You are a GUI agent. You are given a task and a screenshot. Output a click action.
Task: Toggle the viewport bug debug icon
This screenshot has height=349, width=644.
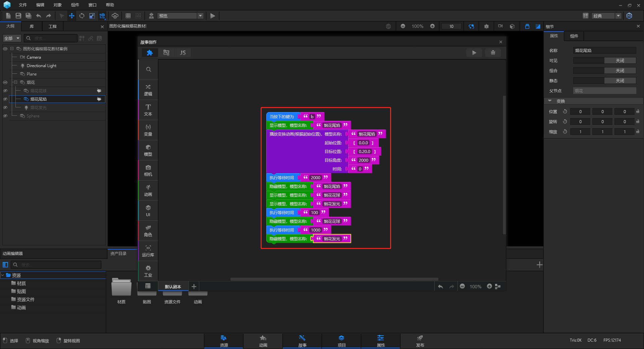click(x=486, y=26)
